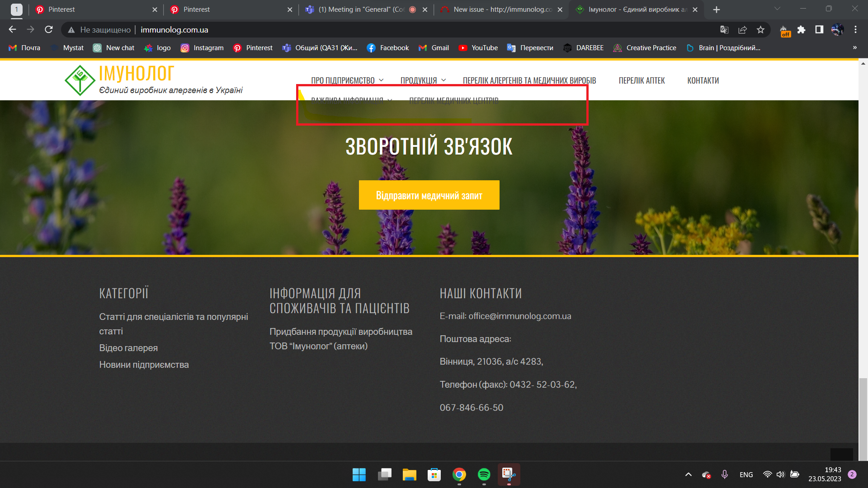868x488 pixels.
Task: Toggle the browser side panel icon
Action: pyautogui.click(x=819, y=30)
